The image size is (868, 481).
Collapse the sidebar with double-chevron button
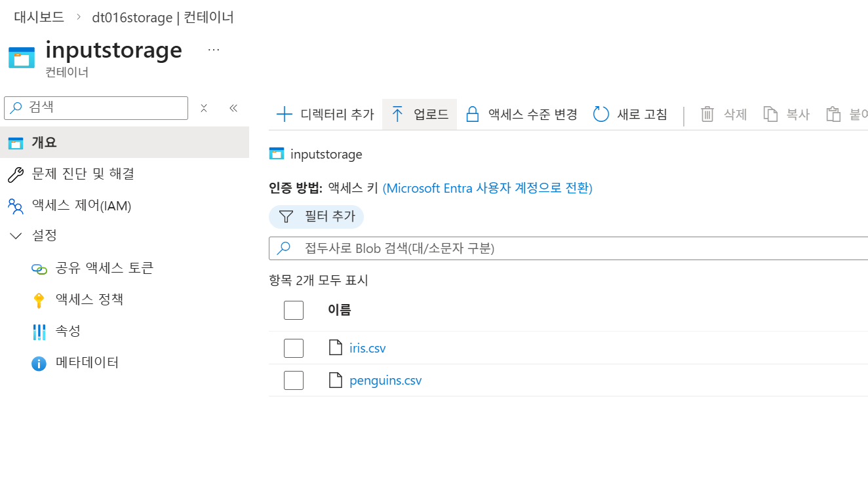[233, 108]
